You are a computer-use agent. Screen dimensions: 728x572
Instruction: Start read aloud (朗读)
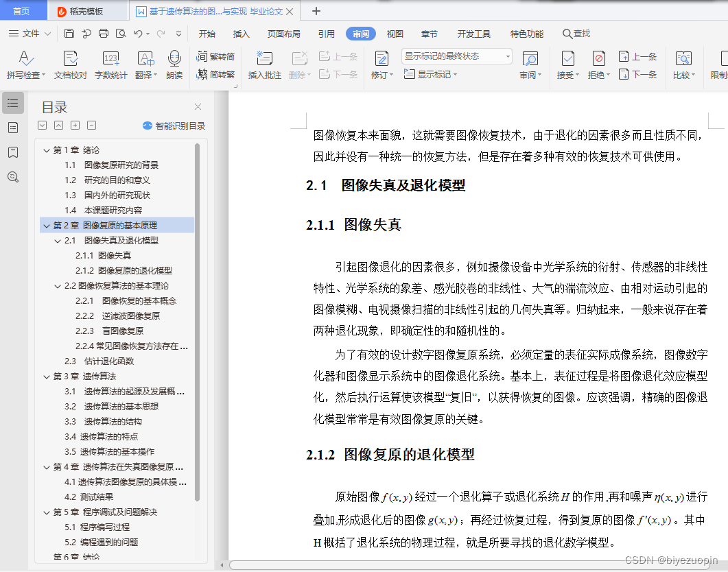(x=174, y=64)
